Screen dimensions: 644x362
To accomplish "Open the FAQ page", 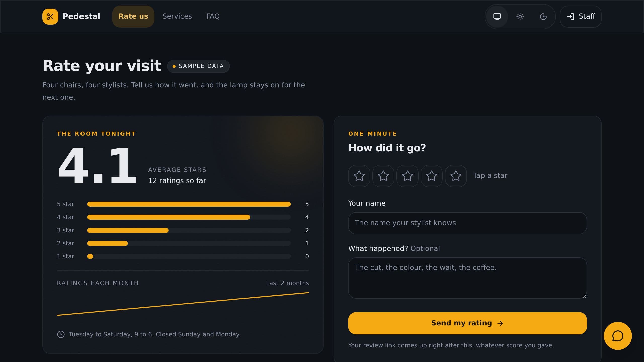I will (x=213, y=17).
